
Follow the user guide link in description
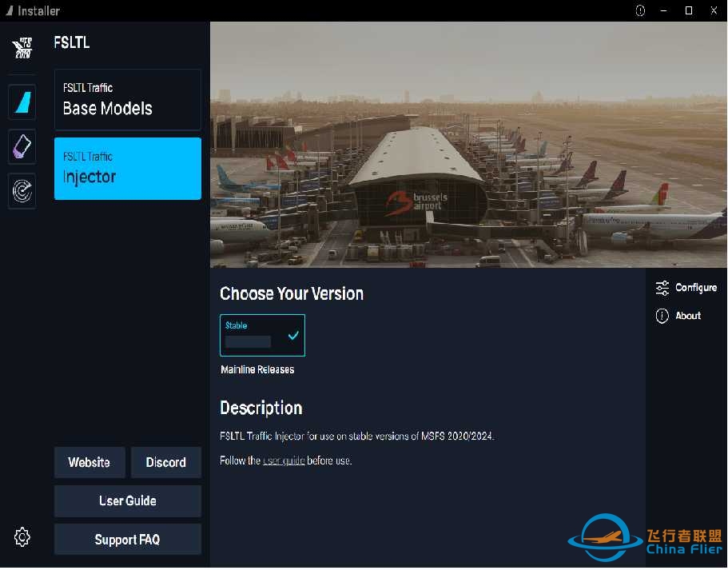coord(284,460)
